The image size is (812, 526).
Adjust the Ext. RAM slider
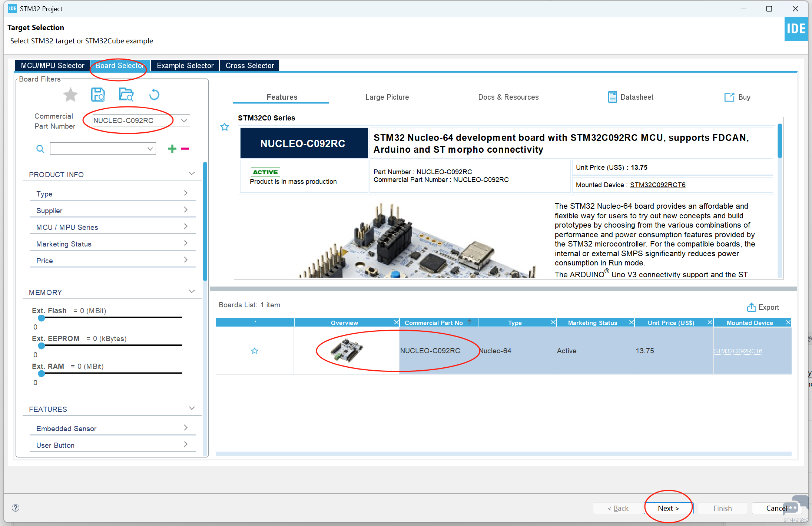coord(42,373)
